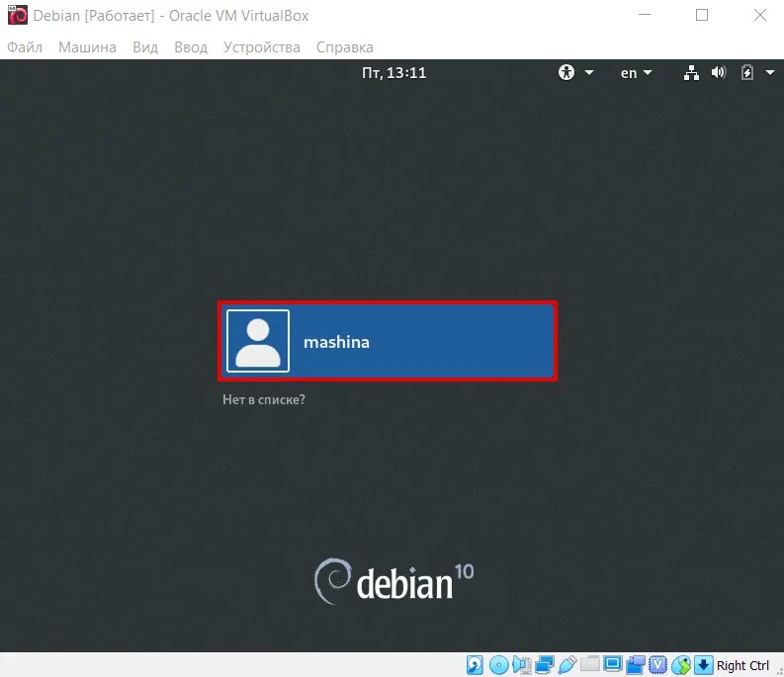784x677 pixels.
Task: Click the audio indicator in the VirtualBox status bar
Action: pyautogui.click(x=521, y=665)
